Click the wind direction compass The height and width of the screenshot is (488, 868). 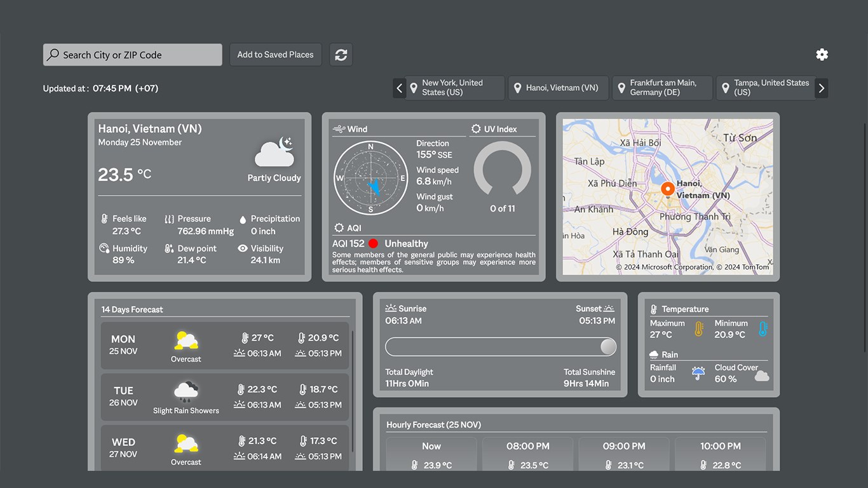point(370,178)
